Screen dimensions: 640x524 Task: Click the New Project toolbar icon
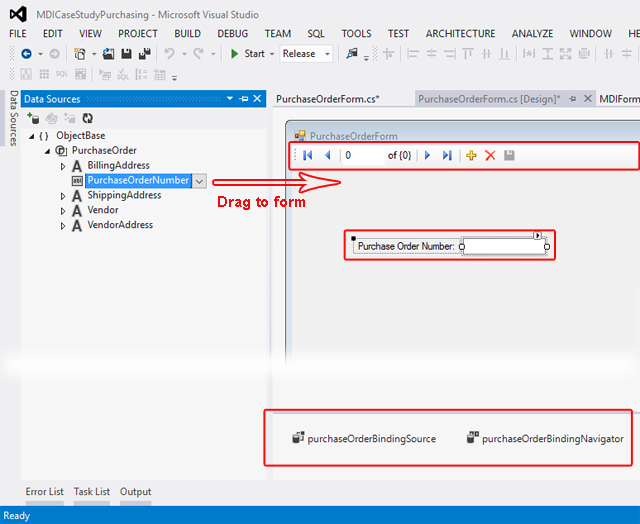(80, 53)
